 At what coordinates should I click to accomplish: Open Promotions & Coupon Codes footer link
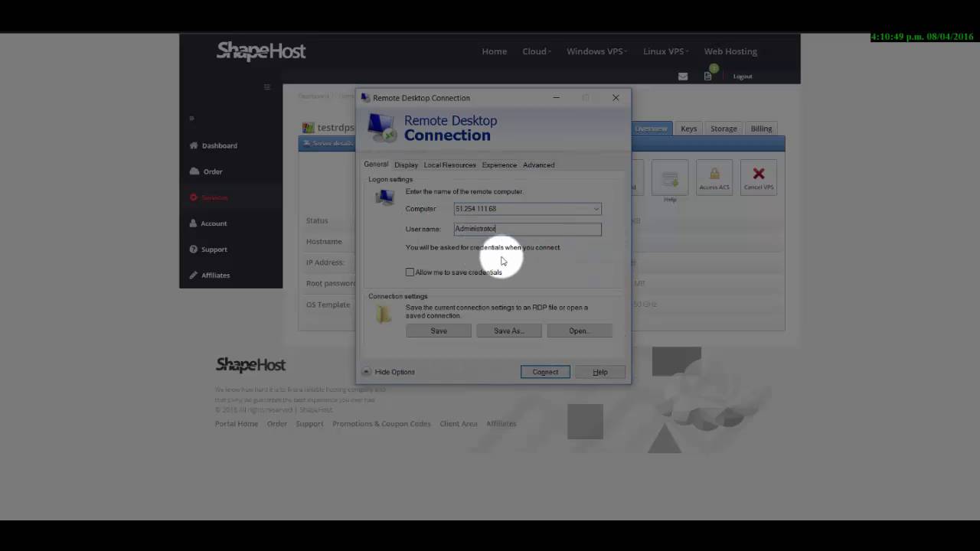[x=381, y=424]
